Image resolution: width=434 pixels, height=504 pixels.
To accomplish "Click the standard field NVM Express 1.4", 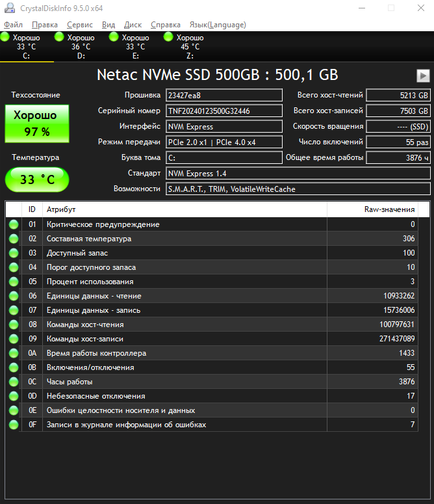I will 298,173.
